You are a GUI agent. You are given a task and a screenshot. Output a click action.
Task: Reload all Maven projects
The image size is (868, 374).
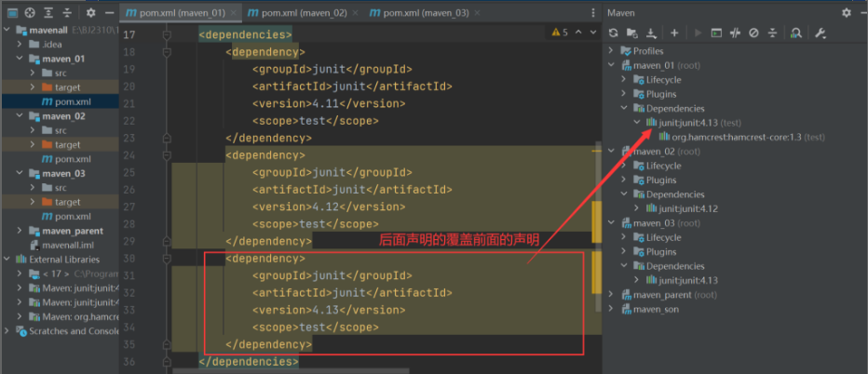pos(614,33)
